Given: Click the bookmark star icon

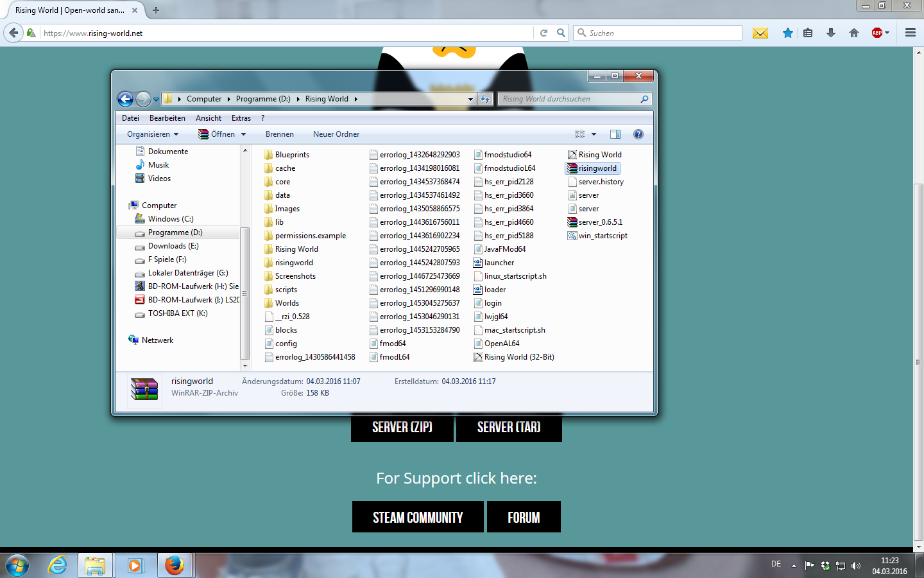Looking at the screenshot, I should 787,33.
